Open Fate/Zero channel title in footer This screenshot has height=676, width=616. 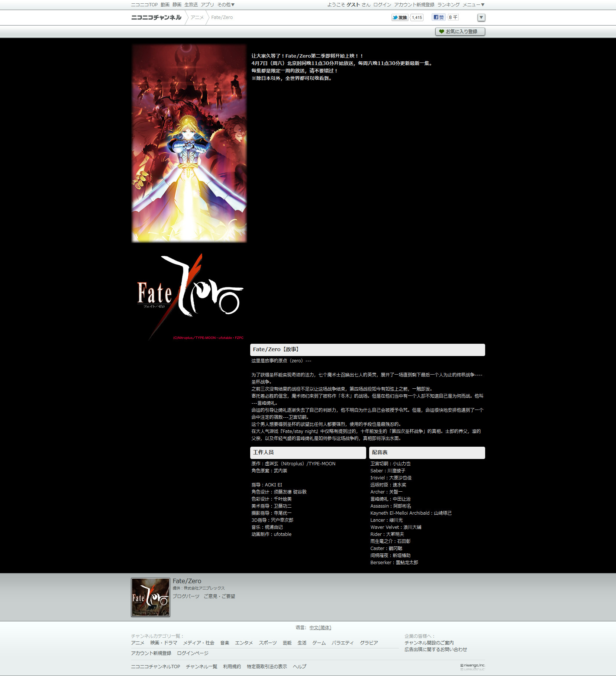(187, 581)
